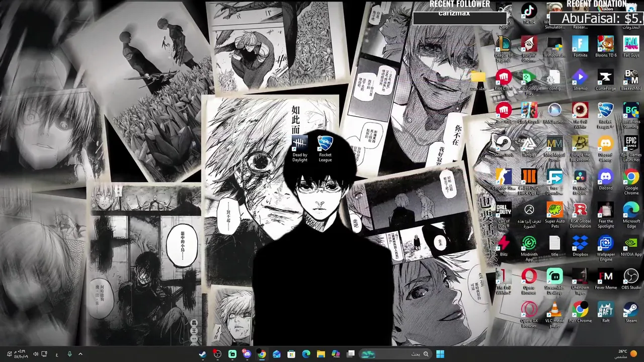Image resolution: width=644 pixels, height=362 pixels.
Task: Click the microphone tray icon
Action: (x=69, y=354)
